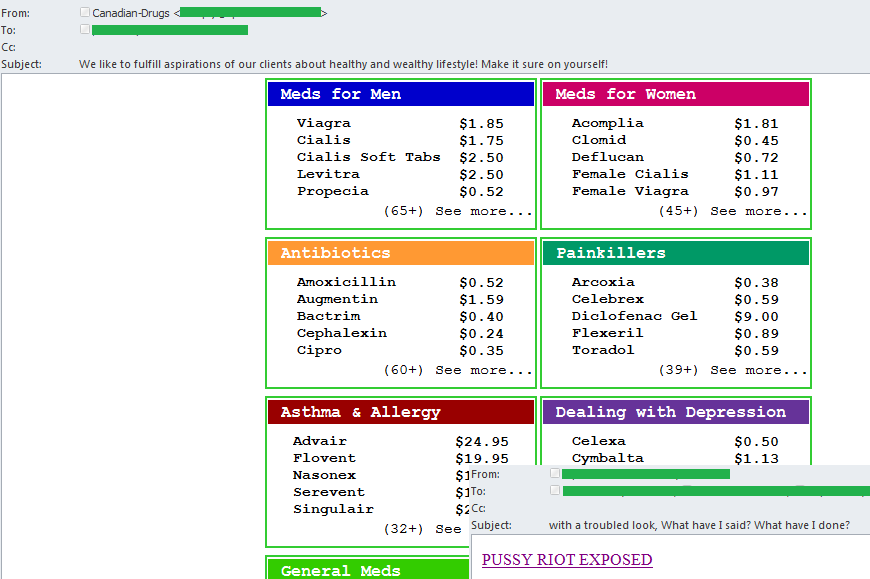Tick the From checkbox in the overlapping second email

click(555, 473)
